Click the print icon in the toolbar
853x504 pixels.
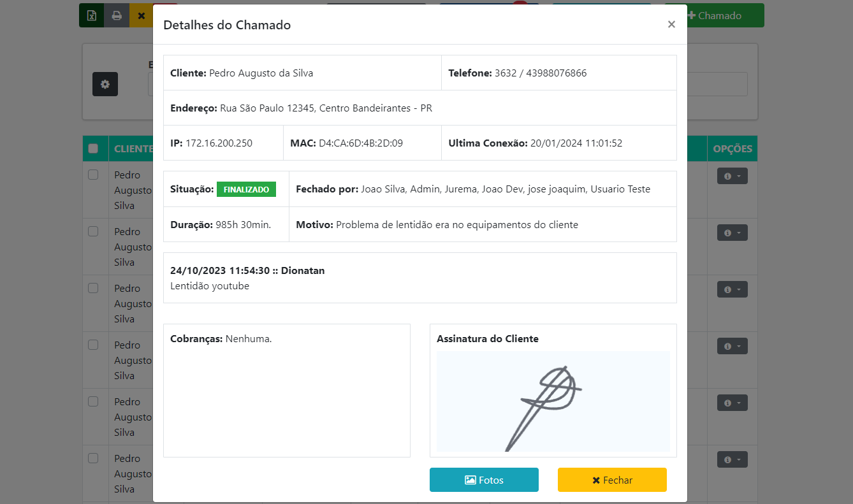pyautogui.click(x=116, y=15)
